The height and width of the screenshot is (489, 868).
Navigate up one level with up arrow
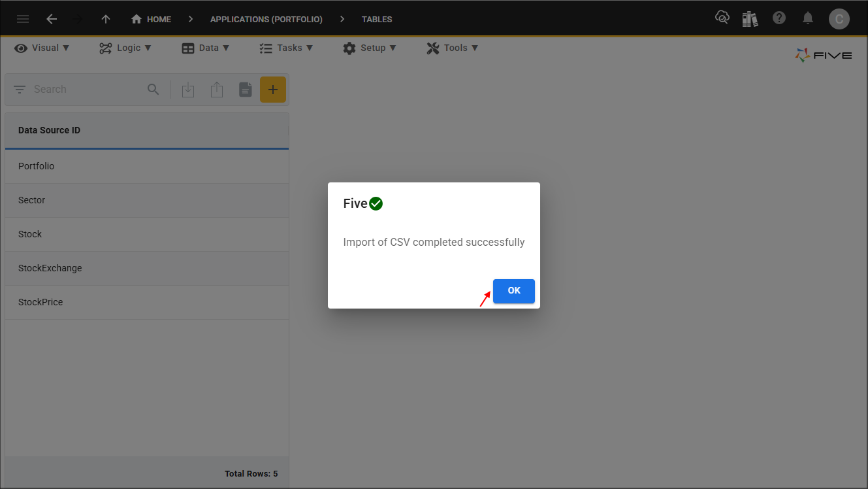tap(106, 19)
